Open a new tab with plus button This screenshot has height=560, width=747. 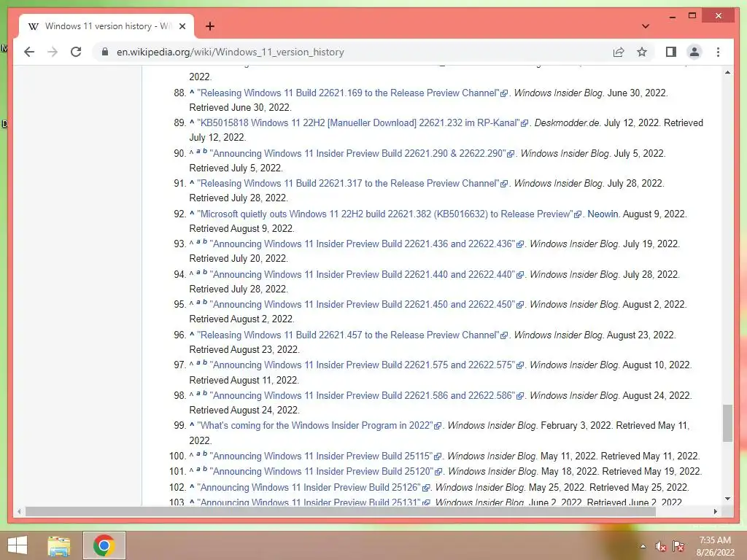(x=209, y=26)
